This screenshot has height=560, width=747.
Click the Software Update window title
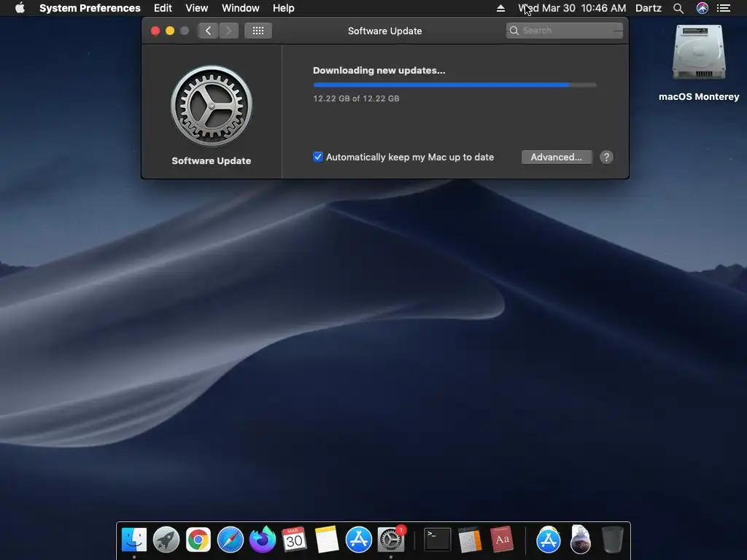coord(385,31)
